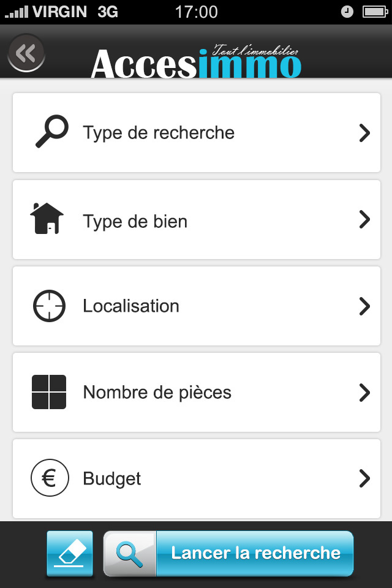Tap the back double-arrow button

pyautogui.click(x=26, y=54)
